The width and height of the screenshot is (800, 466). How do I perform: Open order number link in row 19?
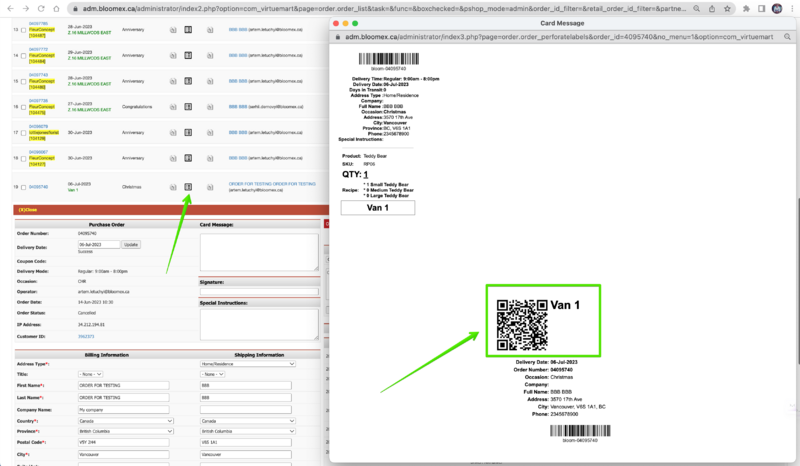(38, 187)
